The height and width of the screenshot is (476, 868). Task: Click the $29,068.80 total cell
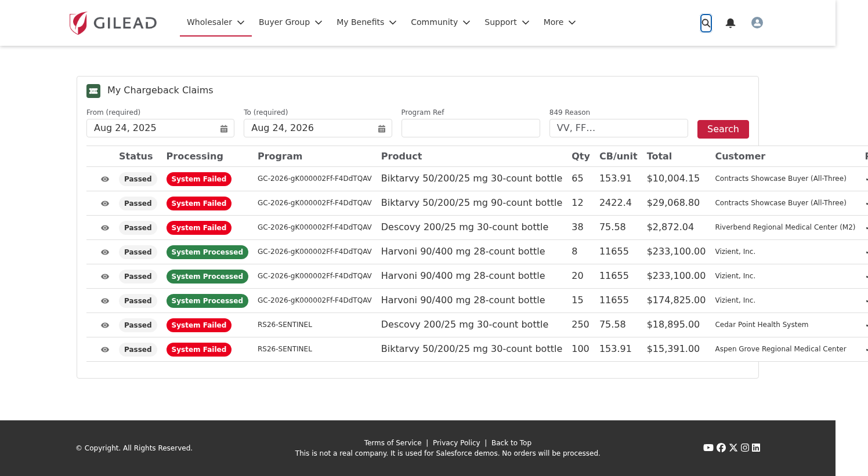point(673,203)
